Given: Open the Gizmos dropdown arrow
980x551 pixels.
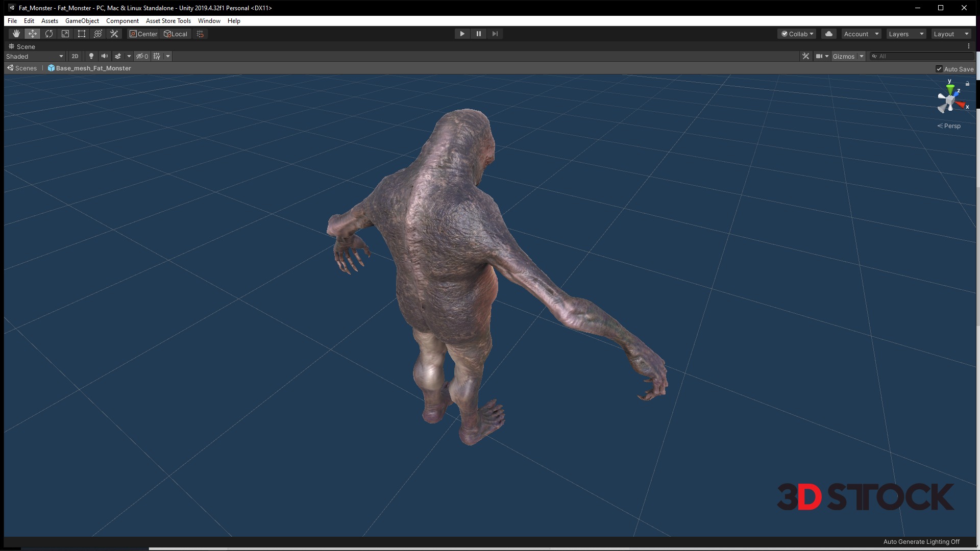Looking at the screenshot, I should (862, 56).
